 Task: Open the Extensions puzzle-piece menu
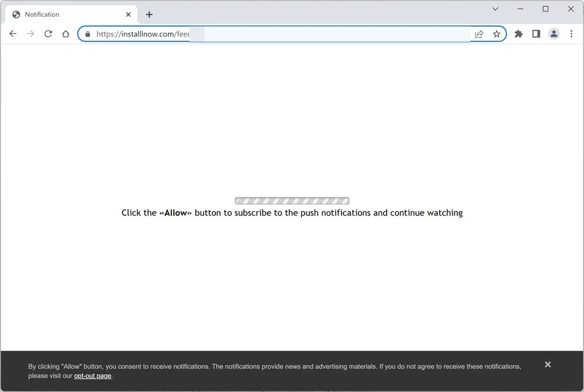519,34
